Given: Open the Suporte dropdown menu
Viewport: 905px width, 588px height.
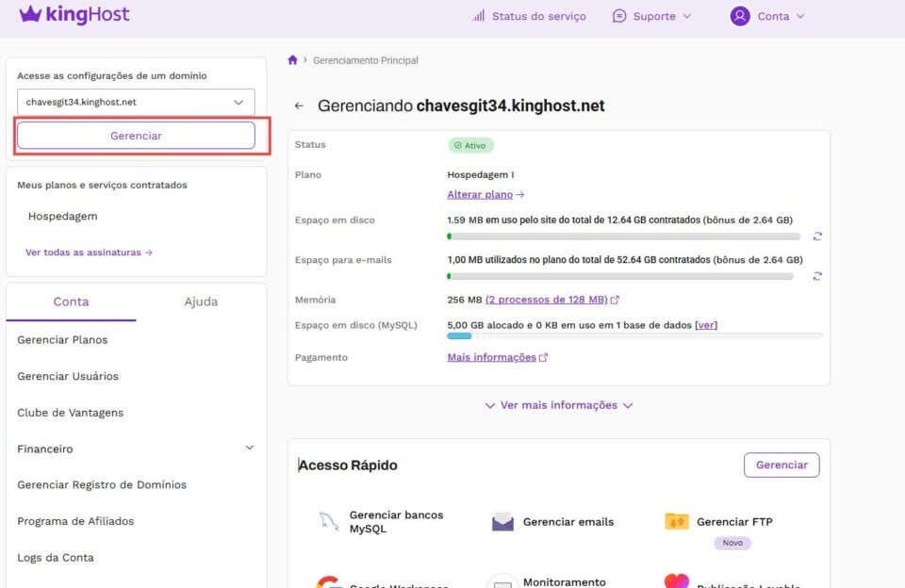Looking at the screenshot, I should tap(651, 16).
